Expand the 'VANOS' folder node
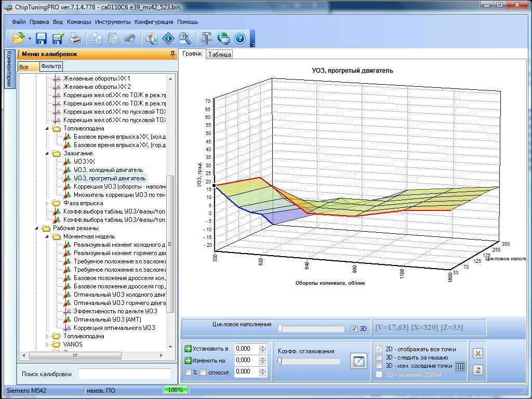This screenshot has width=532, height=399. point(46,344)
